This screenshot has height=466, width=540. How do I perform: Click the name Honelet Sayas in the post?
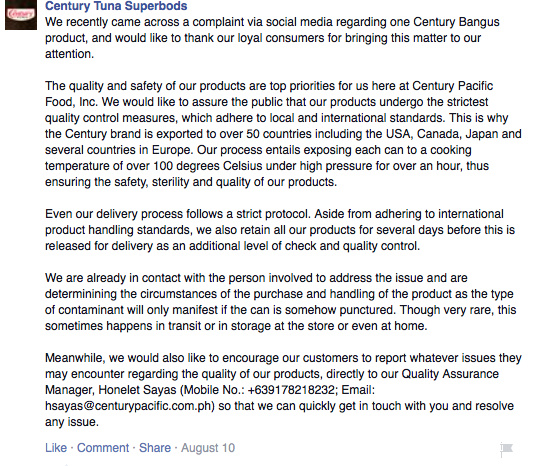click(137, 390)
